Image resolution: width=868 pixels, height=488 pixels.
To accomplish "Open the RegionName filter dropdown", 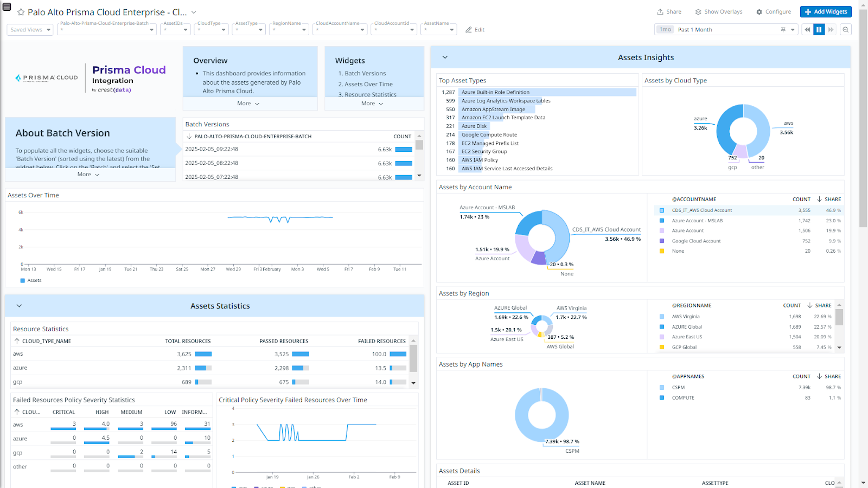I will (x=289, y=30).
